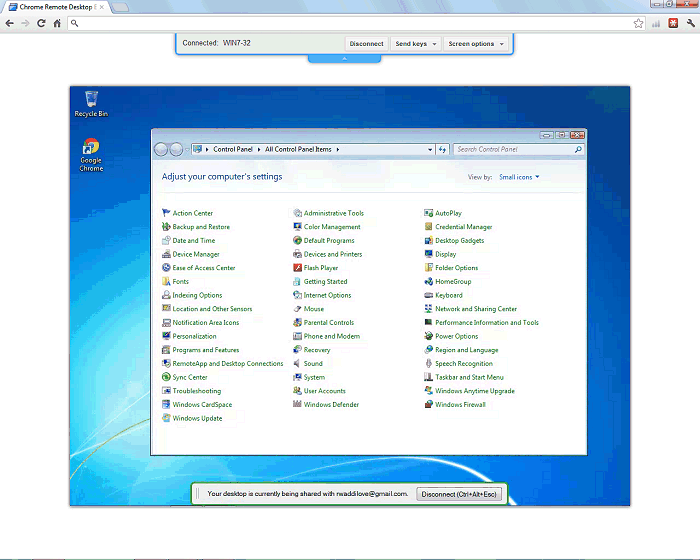This screenshot has width=700, height=560.
Task: Go back in Chrome browser
Action: 10,23
